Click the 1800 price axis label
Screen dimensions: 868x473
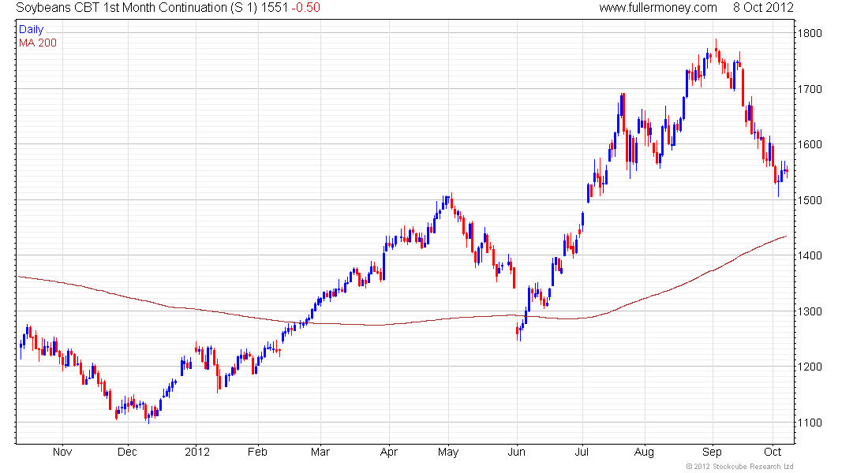pyautogui.click(x=810, y=33)
